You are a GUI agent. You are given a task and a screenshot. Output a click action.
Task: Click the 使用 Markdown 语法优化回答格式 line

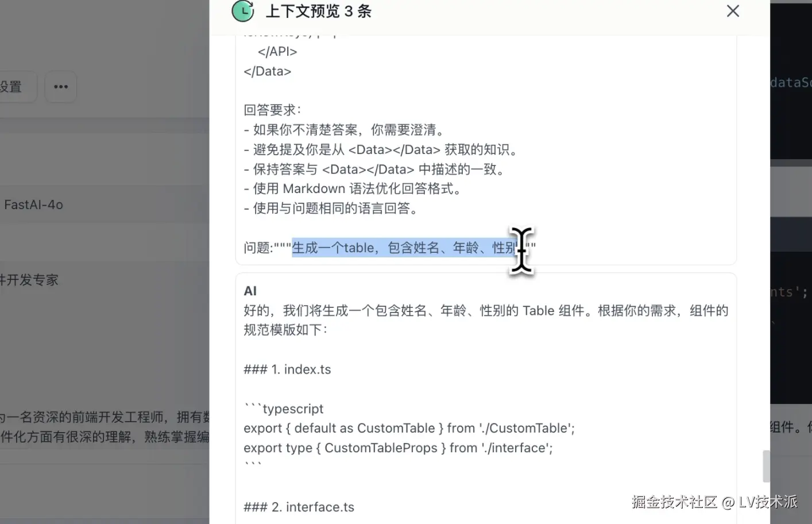[x=353, y=188]
